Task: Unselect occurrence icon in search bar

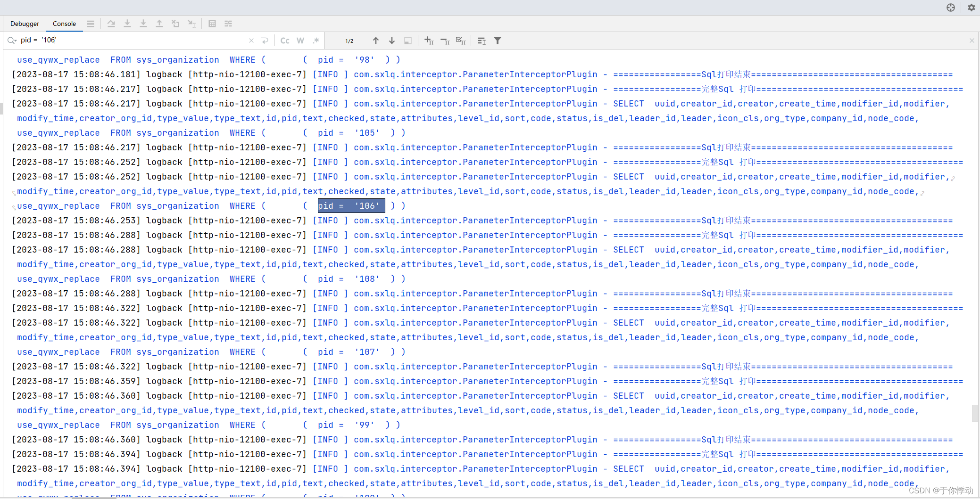Action: [445, 41]
